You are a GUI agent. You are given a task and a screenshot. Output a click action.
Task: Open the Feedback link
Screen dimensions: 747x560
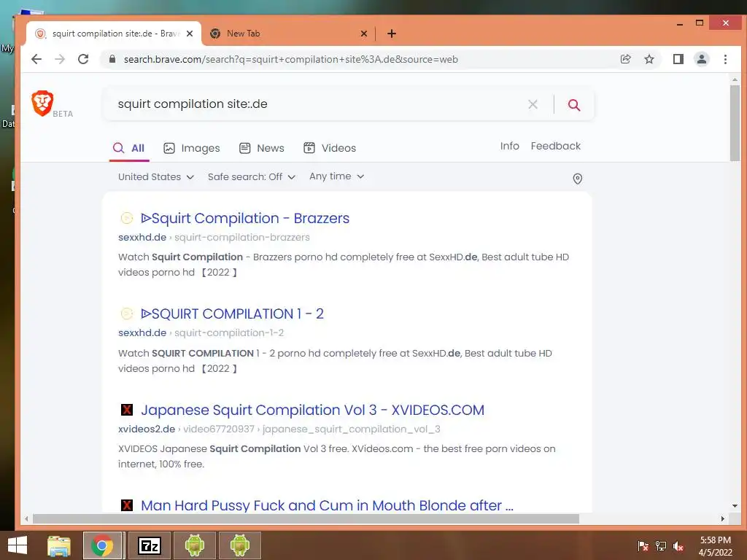coord(555,146)
